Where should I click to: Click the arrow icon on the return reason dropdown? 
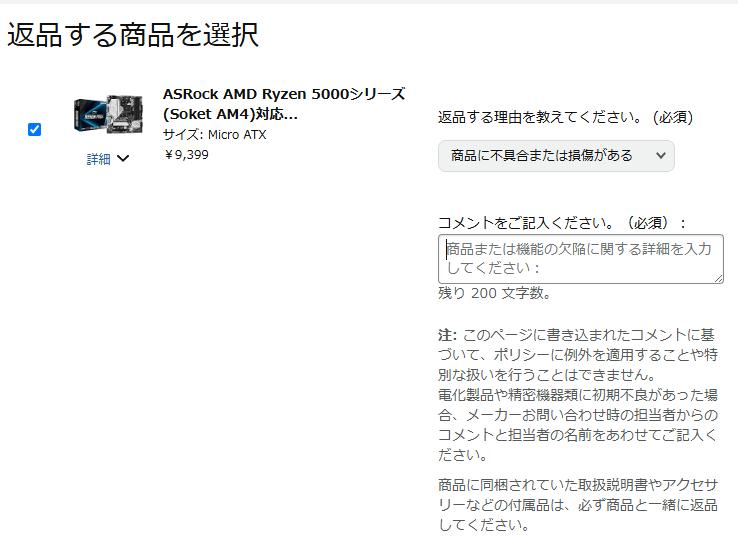pos(661,155)
